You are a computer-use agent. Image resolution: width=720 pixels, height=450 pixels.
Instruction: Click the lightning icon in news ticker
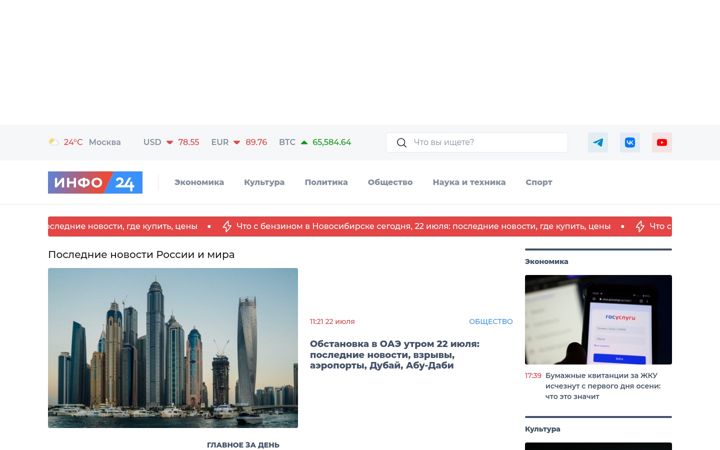[227, 226]
